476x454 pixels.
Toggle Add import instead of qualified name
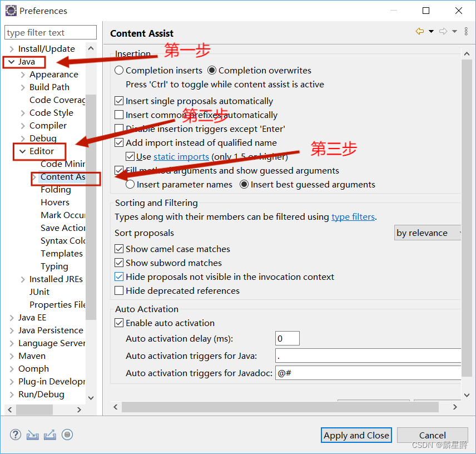coord(119,142)
